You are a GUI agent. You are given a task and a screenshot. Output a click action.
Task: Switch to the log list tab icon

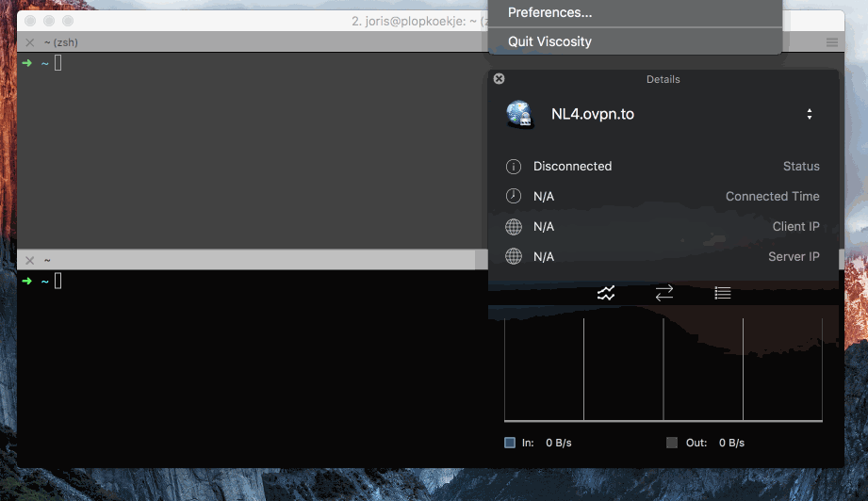pyautogui.click(x=723, y=293)
